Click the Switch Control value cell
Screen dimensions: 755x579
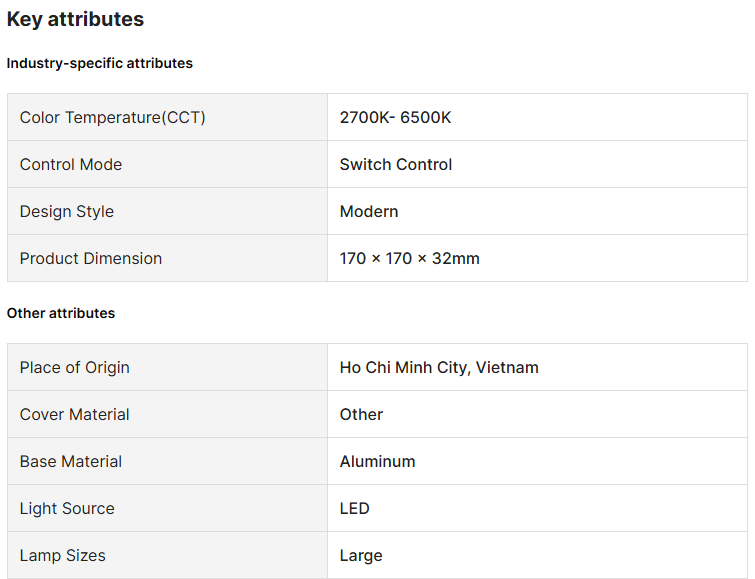[396, 165]
